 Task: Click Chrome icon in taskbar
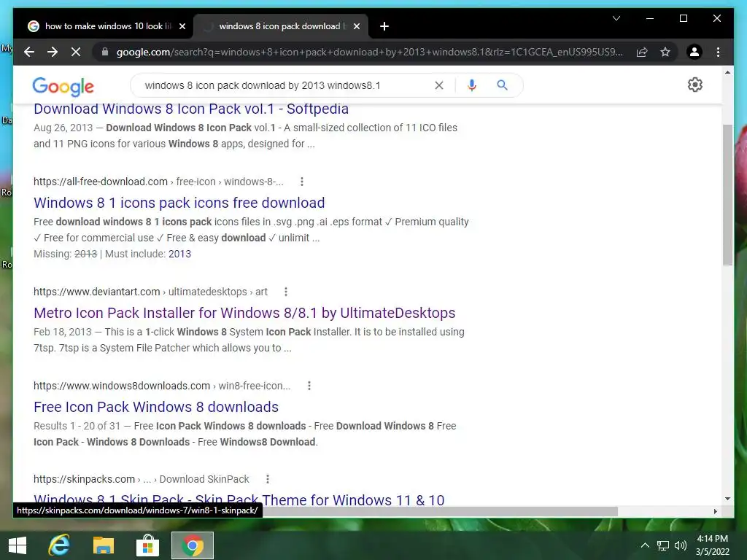193,545
